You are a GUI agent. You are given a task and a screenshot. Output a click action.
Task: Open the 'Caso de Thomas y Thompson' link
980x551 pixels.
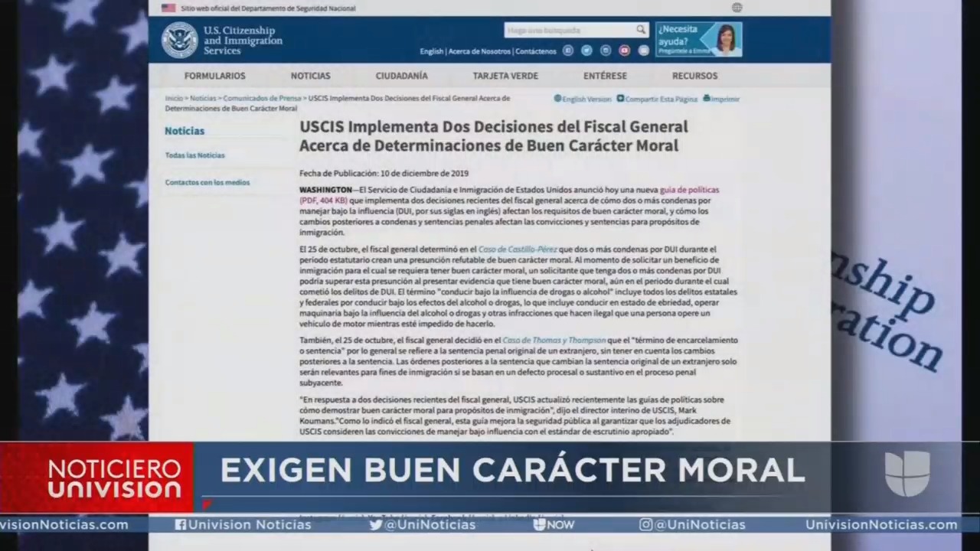pyautogui.click(x=554, y=340)
